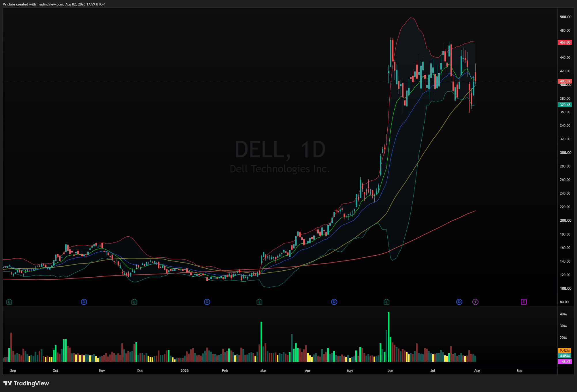Click the 100.00 price axis label
The height and width of the screenshot is (392, 577).
(x=565, y=289)
